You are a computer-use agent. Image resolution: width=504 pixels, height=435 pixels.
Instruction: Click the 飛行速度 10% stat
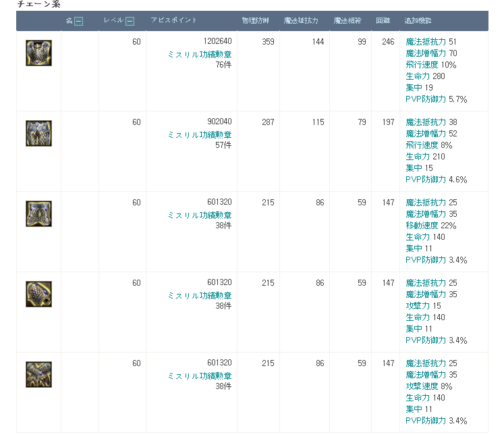pos(431,65)
